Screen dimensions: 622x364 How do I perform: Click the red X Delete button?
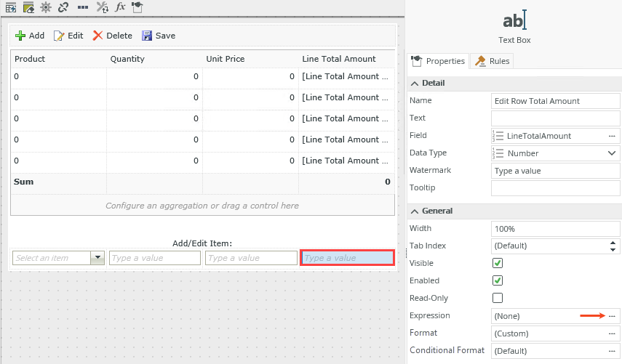tap(112, 35)
